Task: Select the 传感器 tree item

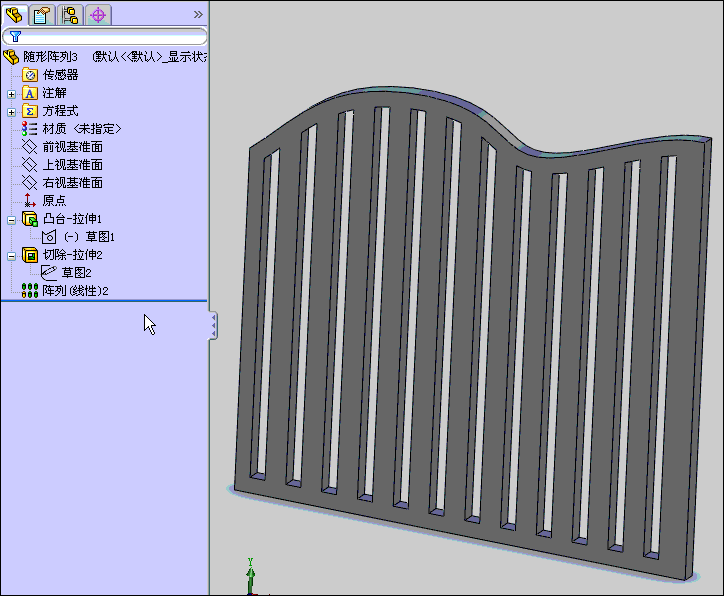Action: tap(60, 75)
